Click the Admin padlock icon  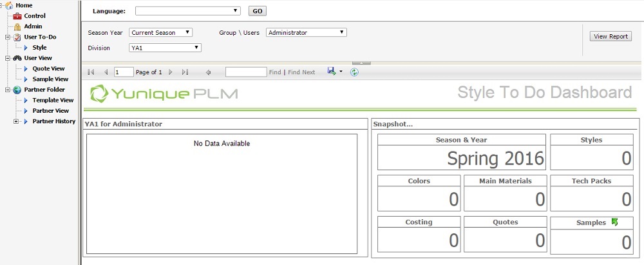coord(17,26)
